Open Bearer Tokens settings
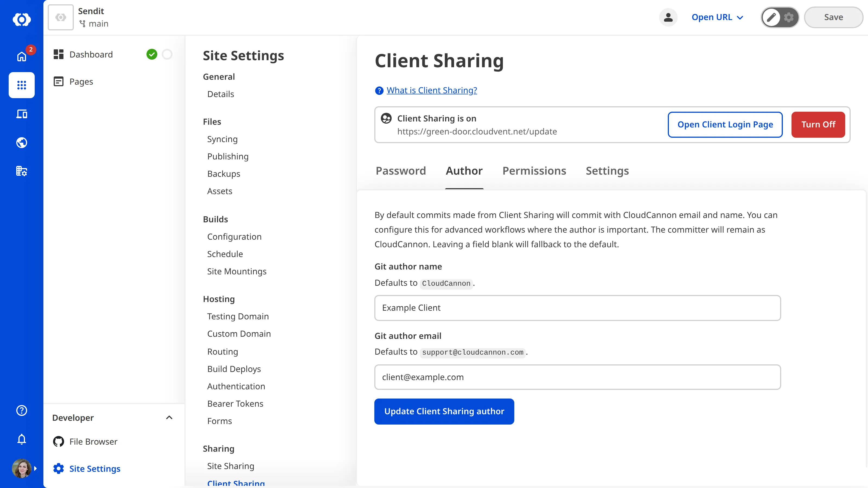The height and width of the screenshot is (488, 868). point(235,404)
